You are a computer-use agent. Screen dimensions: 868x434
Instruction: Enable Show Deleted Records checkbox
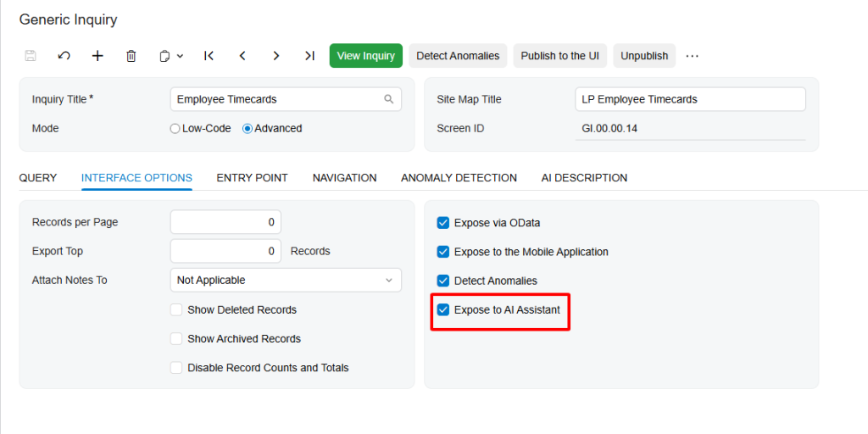tap(176, 310)
